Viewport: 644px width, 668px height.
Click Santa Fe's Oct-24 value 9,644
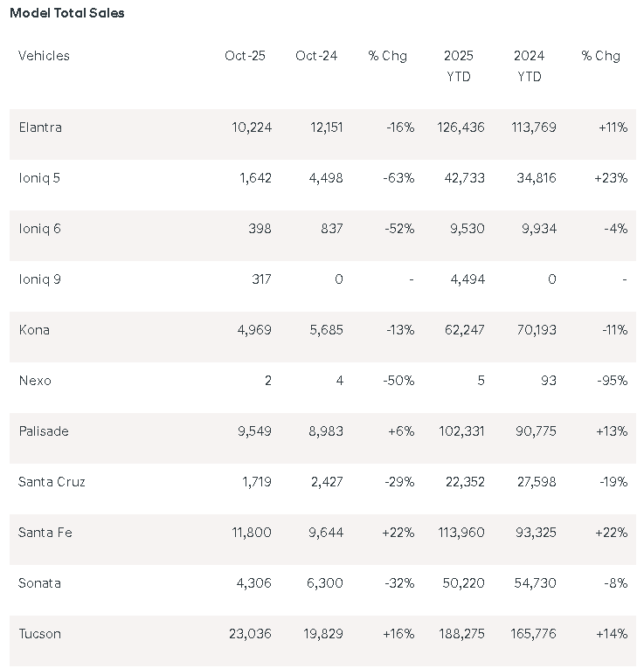324,533
